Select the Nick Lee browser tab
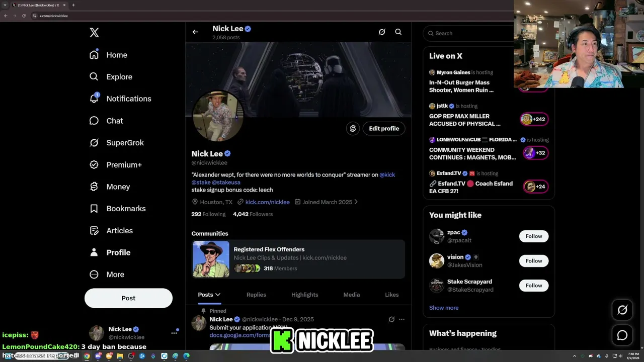The width and height of the screenshot is (644, 362). [x=38, y=5]
